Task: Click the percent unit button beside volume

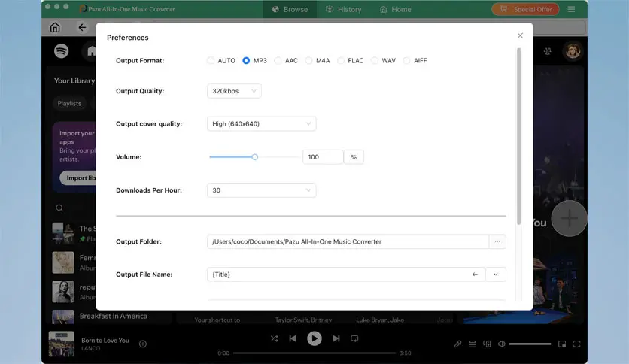Action: point(354,157)
